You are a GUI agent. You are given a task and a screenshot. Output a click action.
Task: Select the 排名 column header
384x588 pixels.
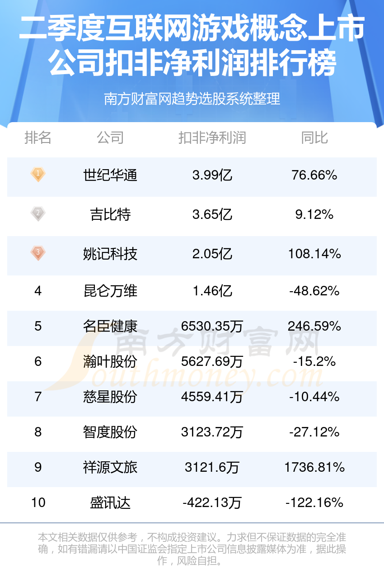pyautogui.click(x=38, y=138)
